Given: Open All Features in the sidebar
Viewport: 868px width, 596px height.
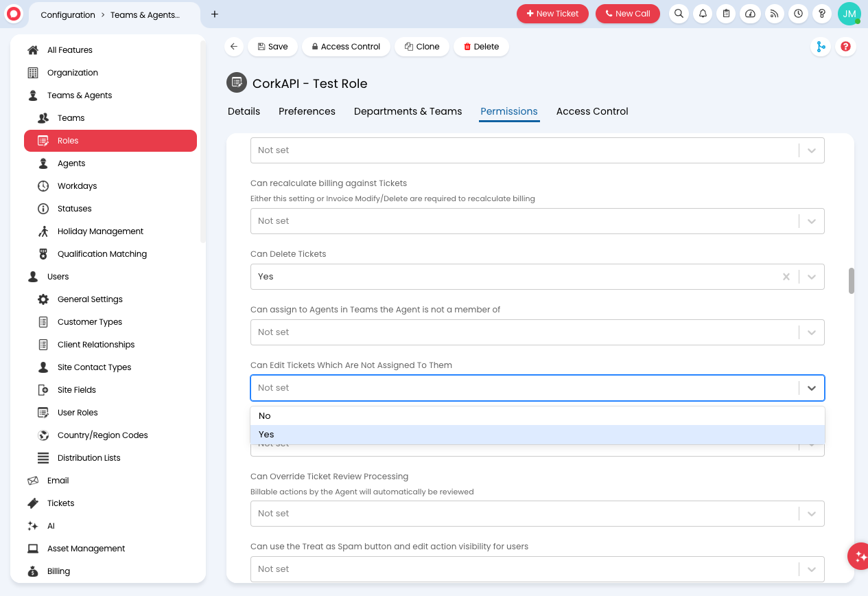Looking at the screenshot, I should point(69,50).
